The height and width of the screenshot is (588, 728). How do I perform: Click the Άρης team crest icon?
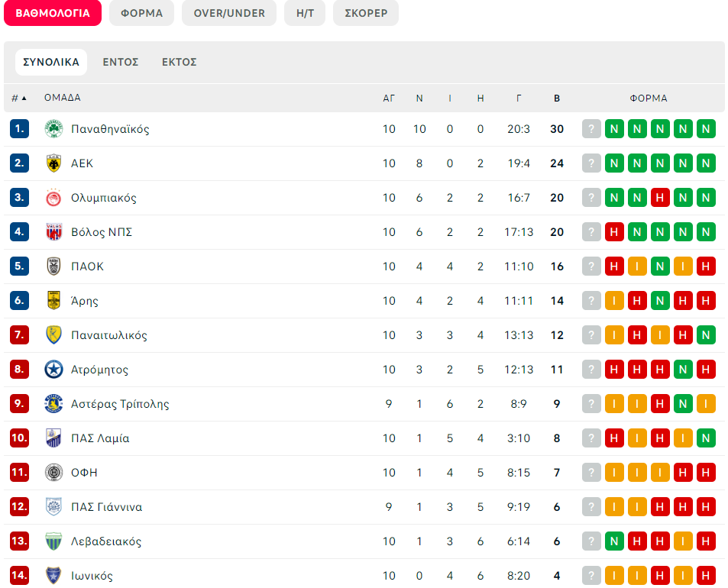tap(54, 301)
